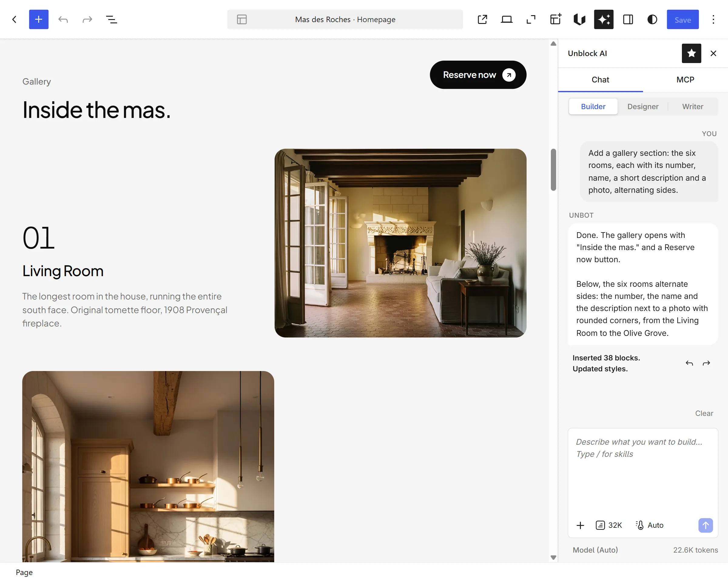Image resolution: width=728 pixels, height=582 pixels.
Task: Open the Auto model selector
Action: [650, 525]
